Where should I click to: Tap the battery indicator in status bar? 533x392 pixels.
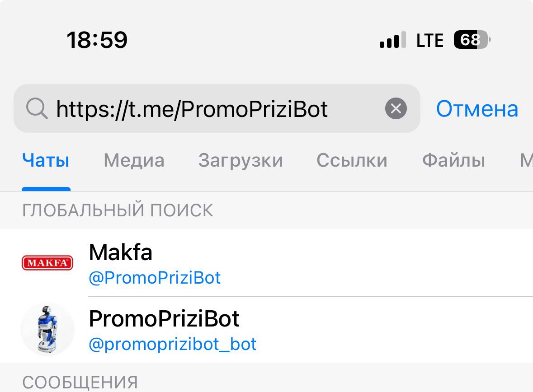(x=472, y=40)
